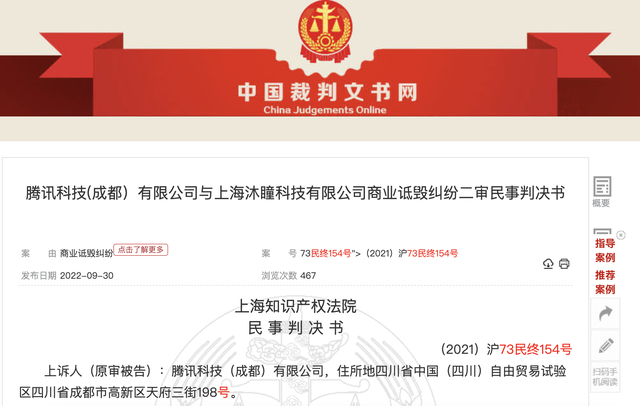Screen dimensions: 640x406
Task: Open 推荐案例 link in sidebar
Action: pyautogui.click(x=605, y=282)
